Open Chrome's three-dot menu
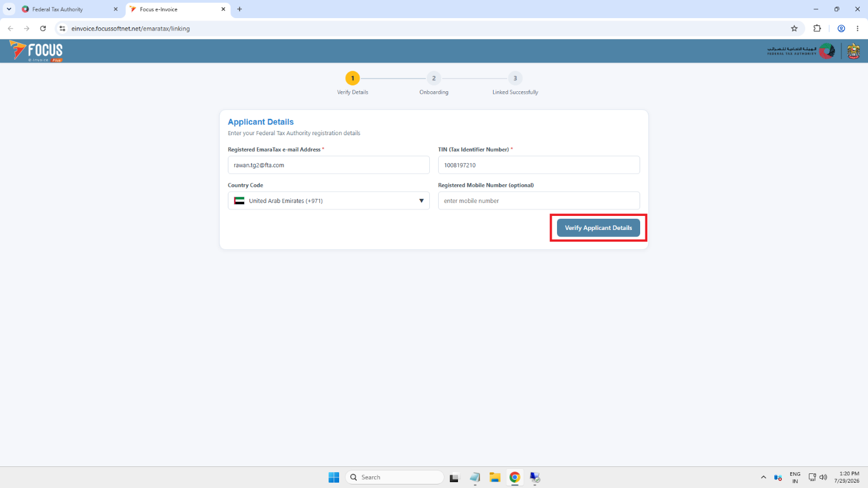This screenshot has width=868, height=488. click(x=857, y=28)
